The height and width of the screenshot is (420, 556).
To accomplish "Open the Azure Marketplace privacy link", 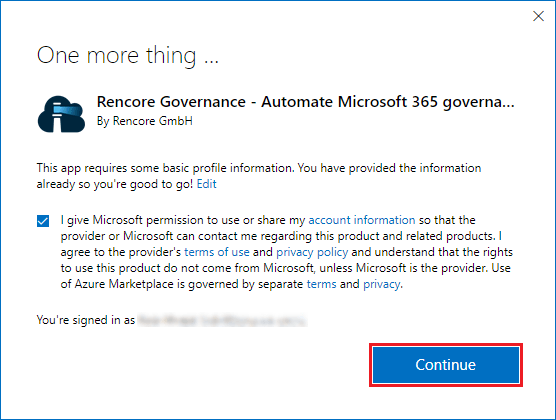I will pos(382,284).
